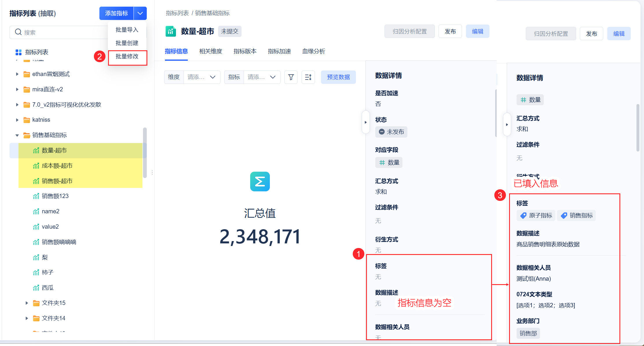The width and height of the screenshot is (644, 346).
Task: Expand the ethan冒烟测试 folder
Action: pyautogui.click(x=17, y=74)
